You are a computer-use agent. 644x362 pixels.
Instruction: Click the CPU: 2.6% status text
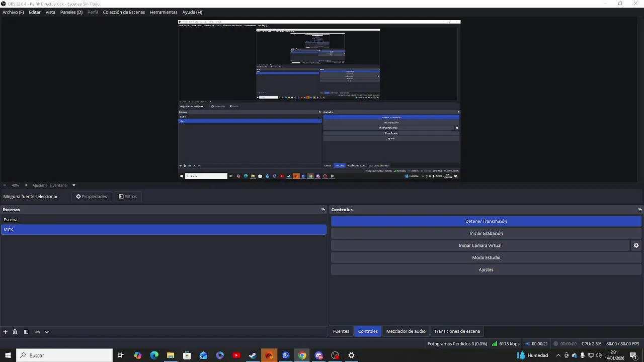tap(591, 344)
